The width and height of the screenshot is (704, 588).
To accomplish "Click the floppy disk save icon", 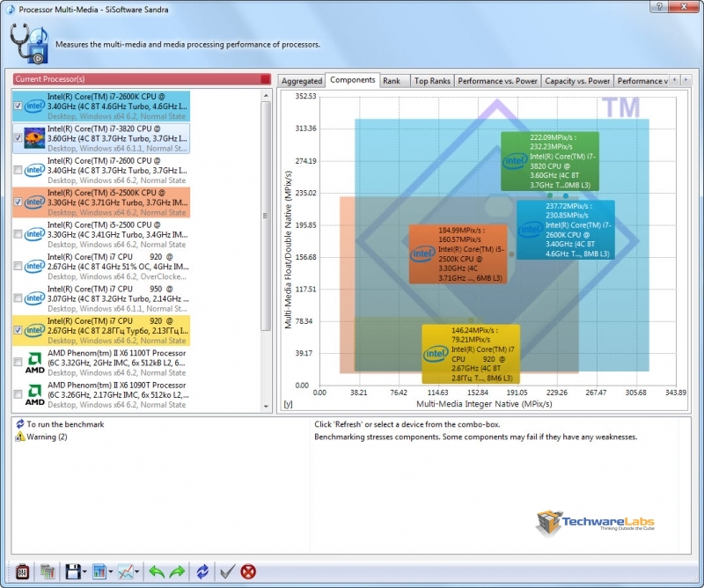I will click(73, 571).
